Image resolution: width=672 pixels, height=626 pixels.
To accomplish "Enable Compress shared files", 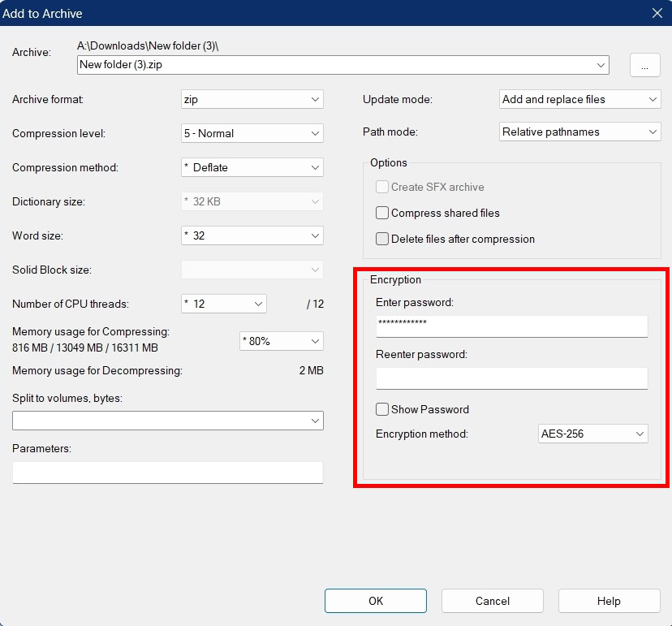I will click(x=381, y=214).
